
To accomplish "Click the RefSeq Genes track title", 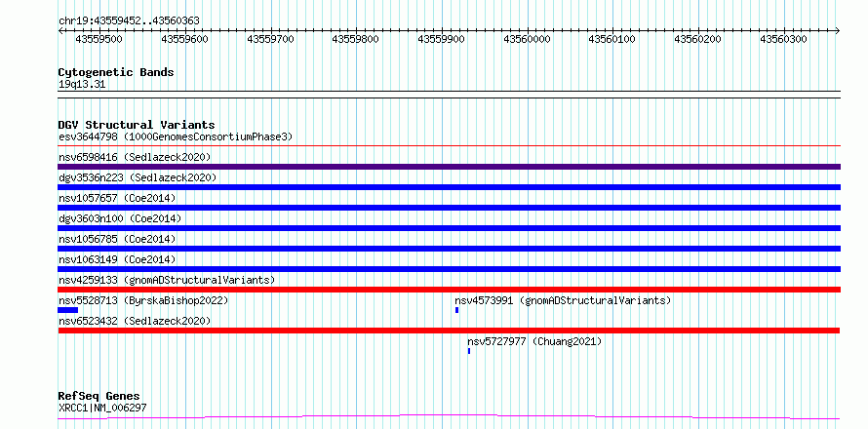I will pos(99,397).
